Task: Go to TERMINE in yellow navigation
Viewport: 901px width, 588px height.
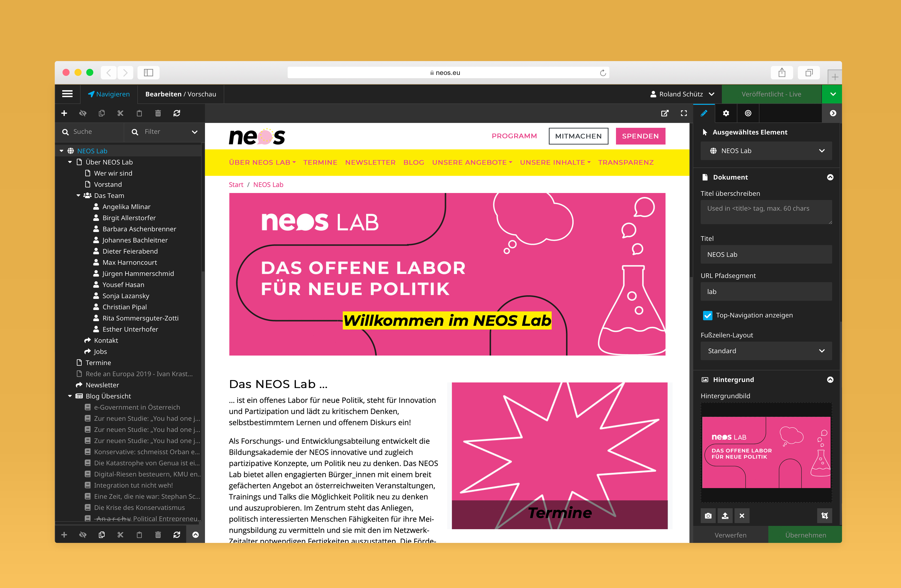Action: tap(320, 162)
